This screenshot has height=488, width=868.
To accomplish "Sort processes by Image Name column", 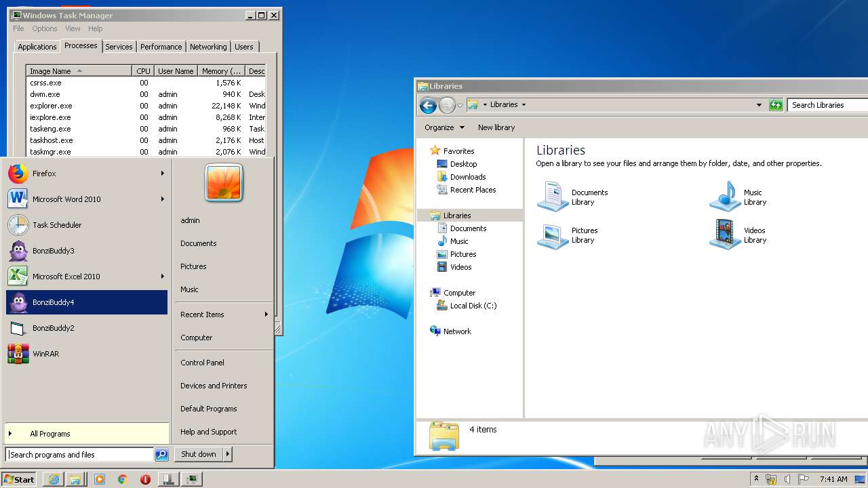I will (79, 71).
